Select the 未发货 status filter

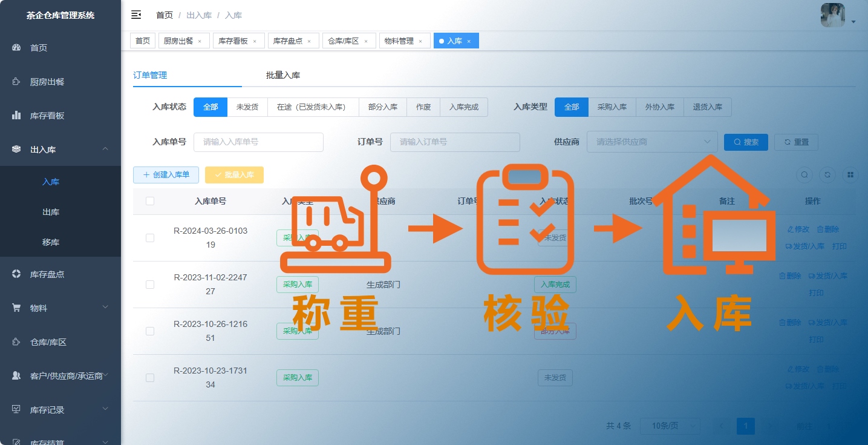point(247,107)
